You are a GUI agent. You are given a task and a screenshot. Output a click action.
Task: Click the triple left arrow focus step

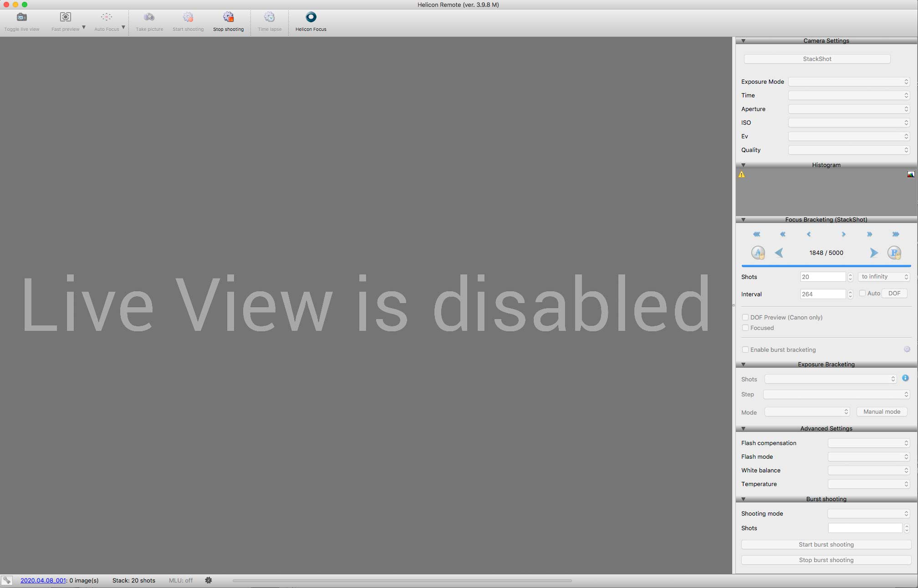756,234
